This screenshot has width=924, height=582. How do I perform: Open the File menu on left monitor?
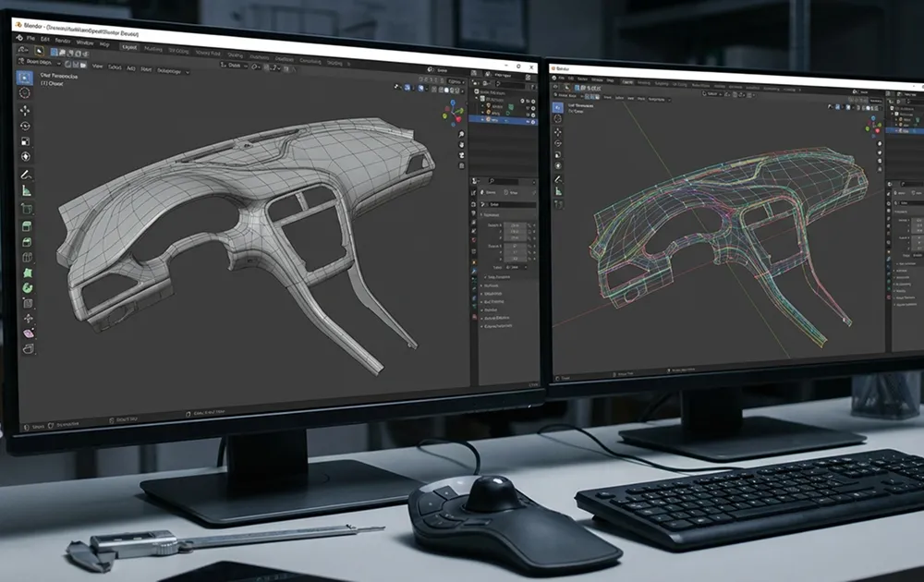pos(30,39)
